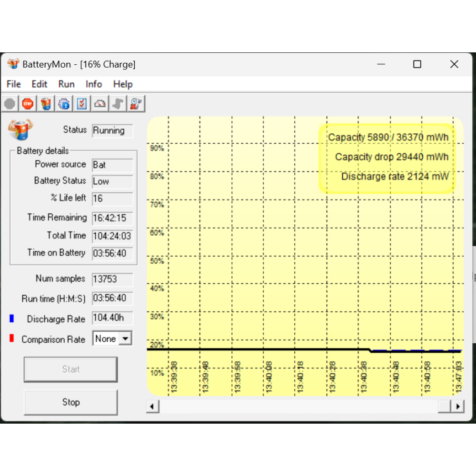Open the Run menu

point(66,84)
